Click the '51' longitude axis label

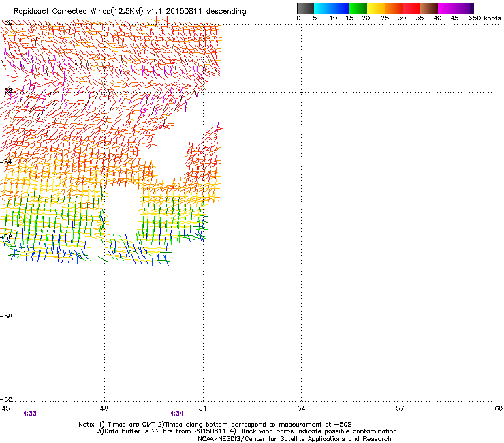[x=202, y=408]
